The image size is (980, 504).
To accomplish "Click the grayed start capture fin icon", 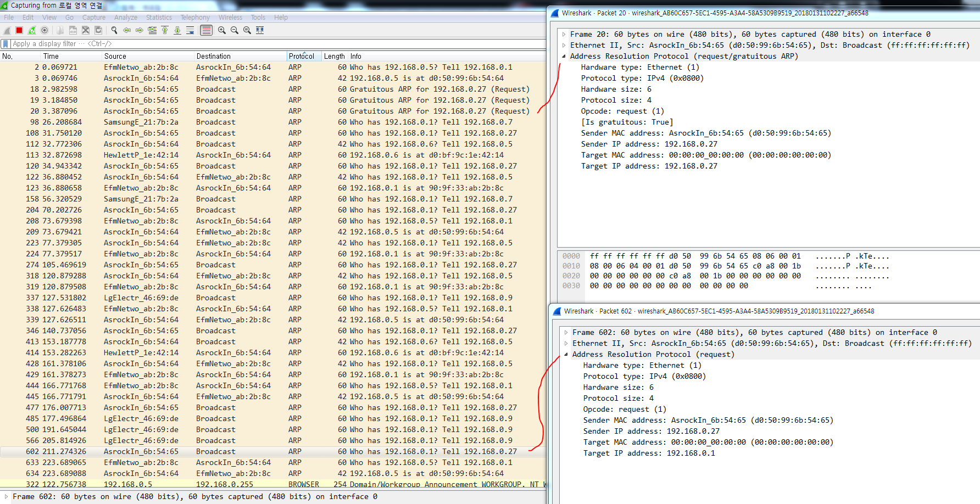I will click(7, 30).
